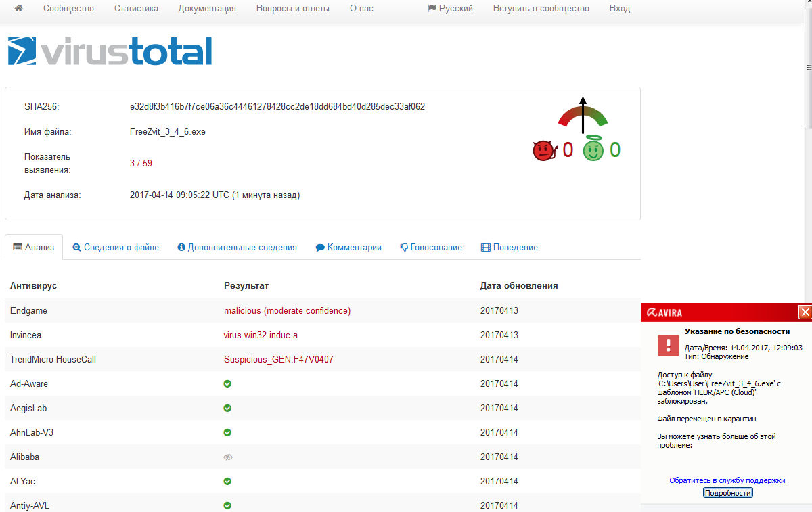
Task: Open the Поведение tab
Action: point(509,248)
